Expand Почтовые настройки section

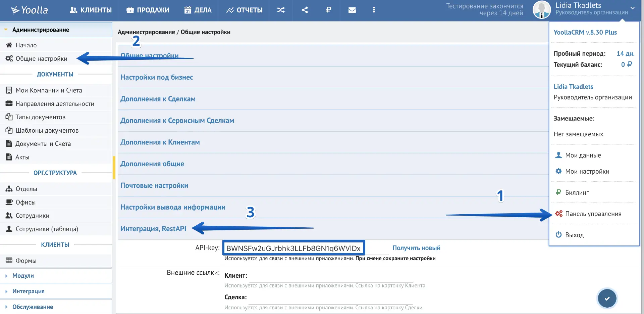coord(154,186)
